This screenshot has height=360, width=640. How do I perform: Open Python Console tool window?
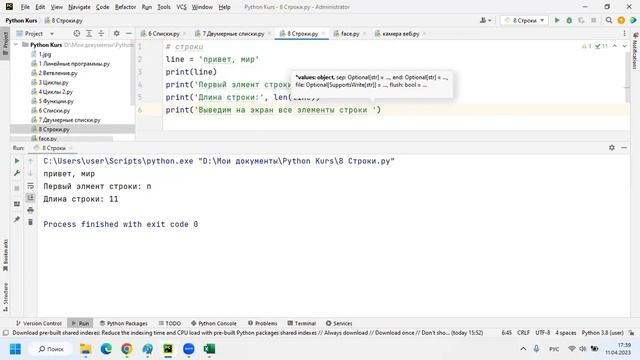pyautogui.click(x=213, y=323)
